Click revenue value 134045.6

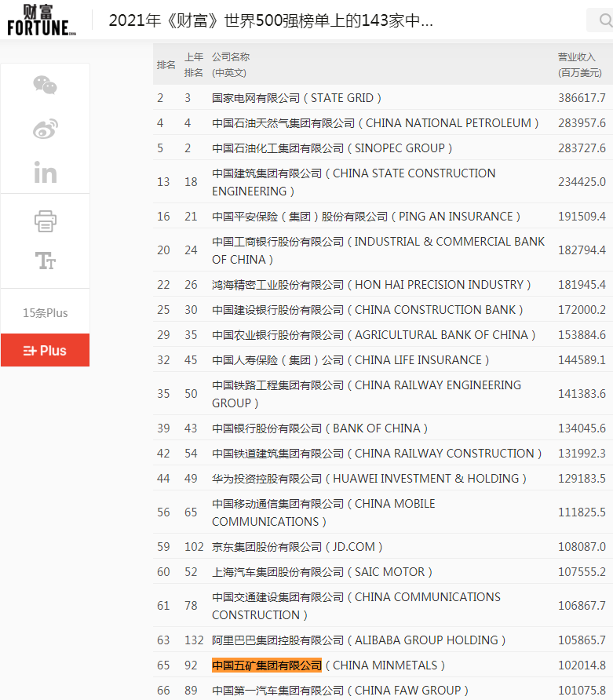pyautogui.click(x=582, y=428)
